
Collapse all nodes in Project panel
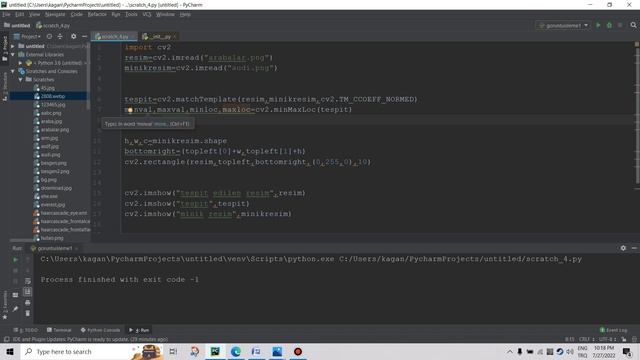click(60, 36)
